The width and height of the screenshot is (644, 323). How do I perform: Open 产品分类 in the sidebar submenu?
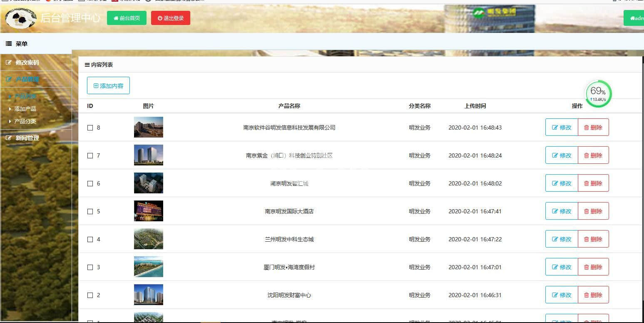click(x=25, y=121)
